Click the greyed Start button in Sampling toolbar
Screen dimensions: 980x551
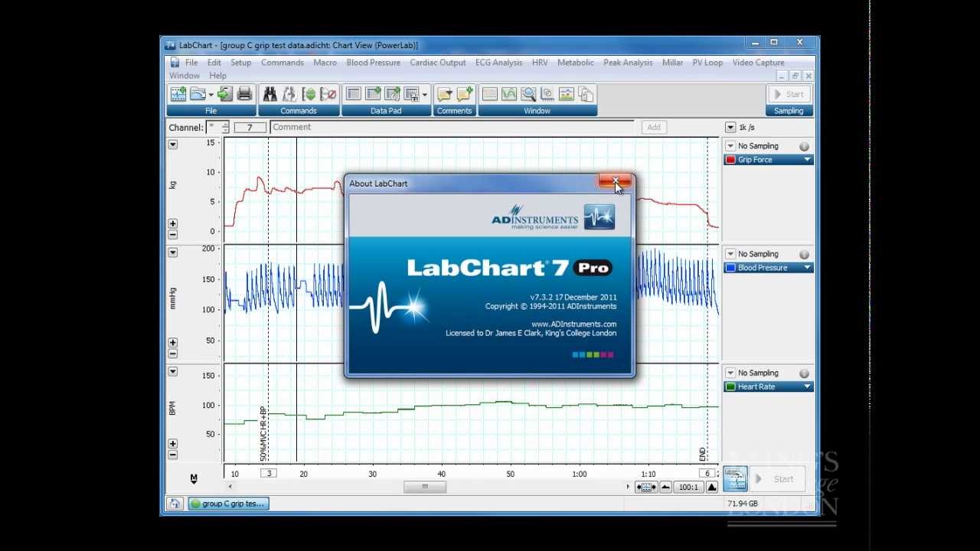(789, 94)
